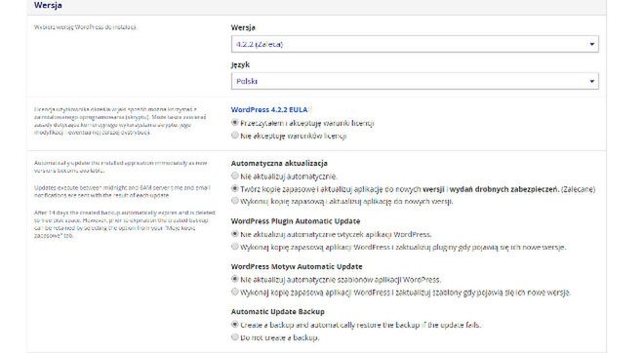
Task: Click the 'WordPress Plugin Automatic Update' heading
Action: click(296, 221)
